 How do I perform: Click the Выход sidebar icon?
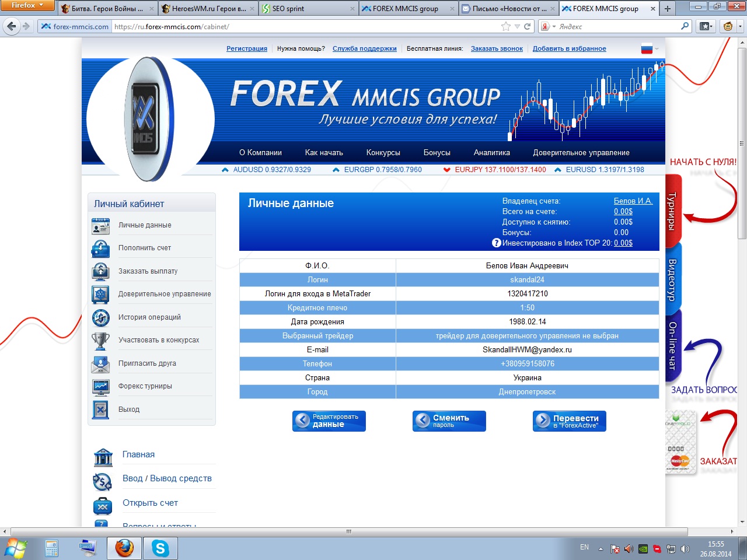tap(100, 410)
